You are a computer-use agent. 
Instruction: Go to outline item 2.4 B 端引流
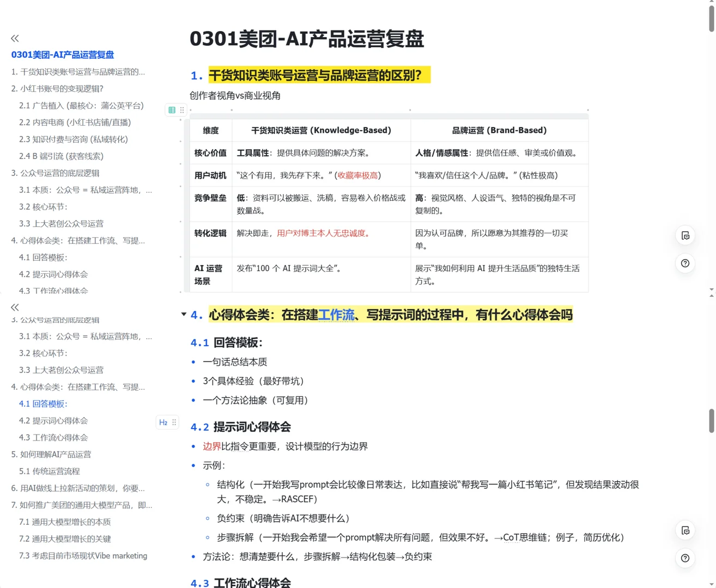(61, 156)
